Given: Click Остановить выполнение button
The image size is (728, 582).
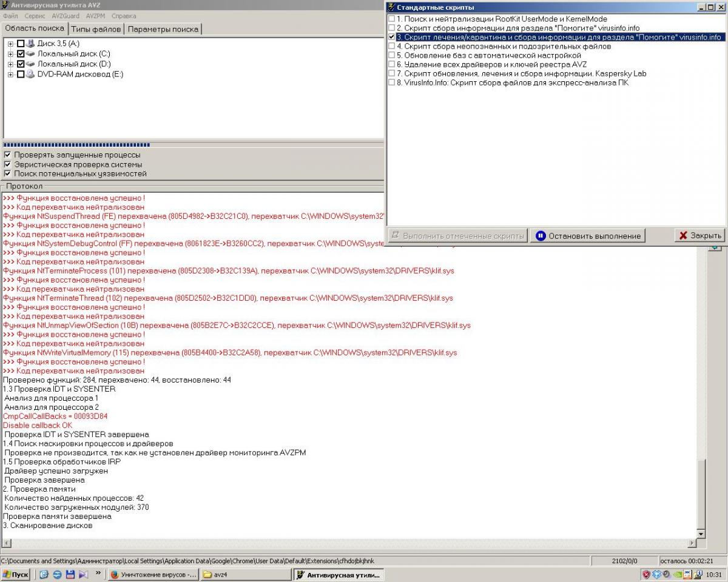Looking at the screenshot, I should point(588,236).
